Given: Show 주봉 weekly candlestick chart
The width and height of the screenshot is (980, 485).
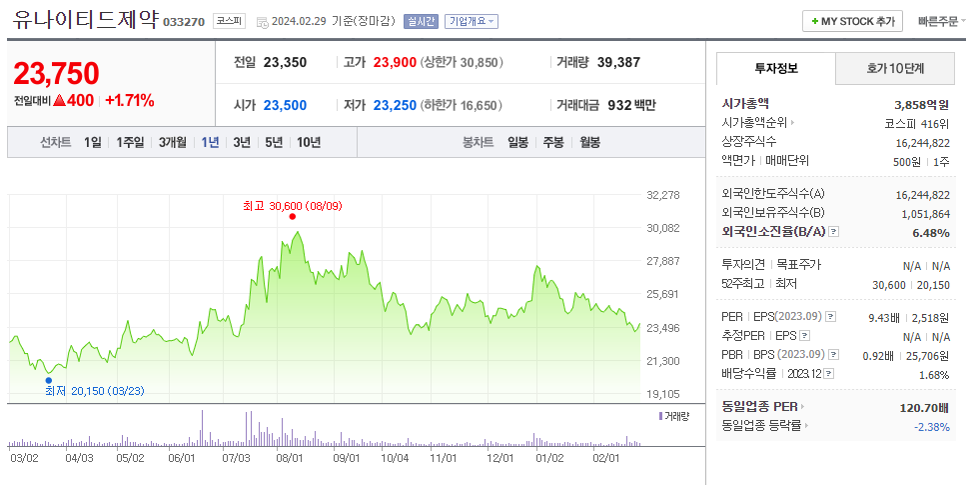Looking at the screenshot, I should [553, 143].
